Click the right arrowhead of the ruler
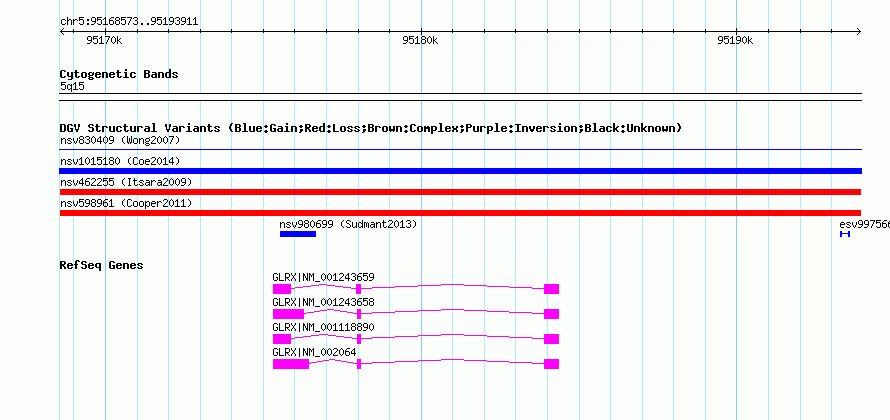890x420 pixels. [858, 32]
